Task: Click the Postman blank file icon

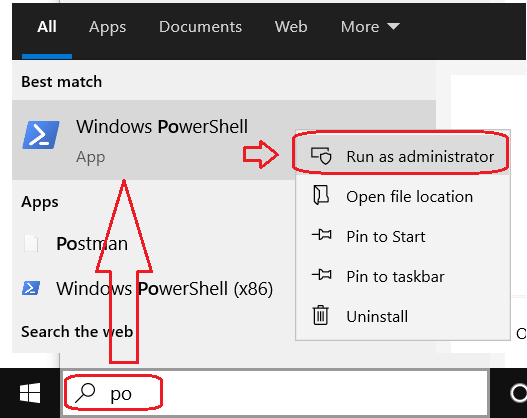Action: coord(31,243)
